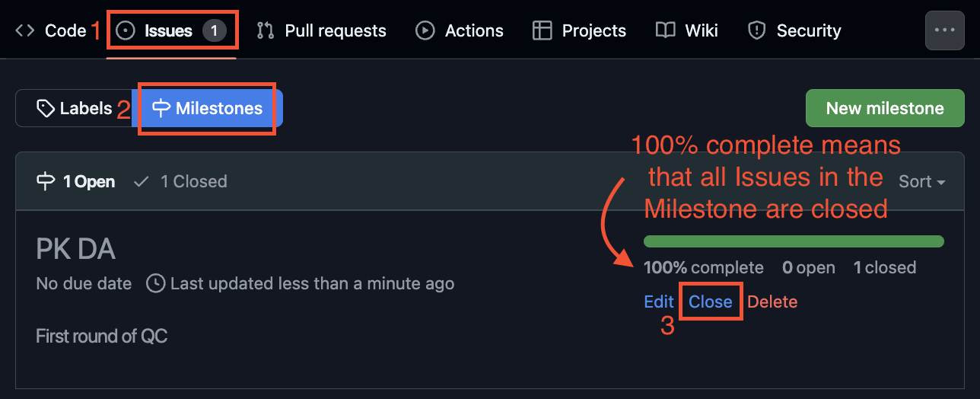Click the Projects table icon
Viewport: 980px width, 399px height.
(542, 30)
